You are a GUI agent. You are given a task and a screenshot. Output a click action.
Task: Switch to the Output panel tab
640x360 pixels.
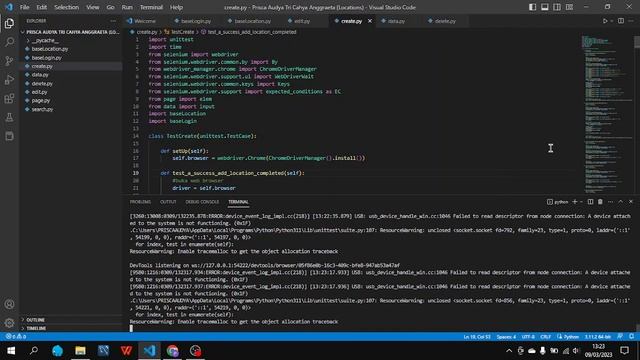[168, 202]
